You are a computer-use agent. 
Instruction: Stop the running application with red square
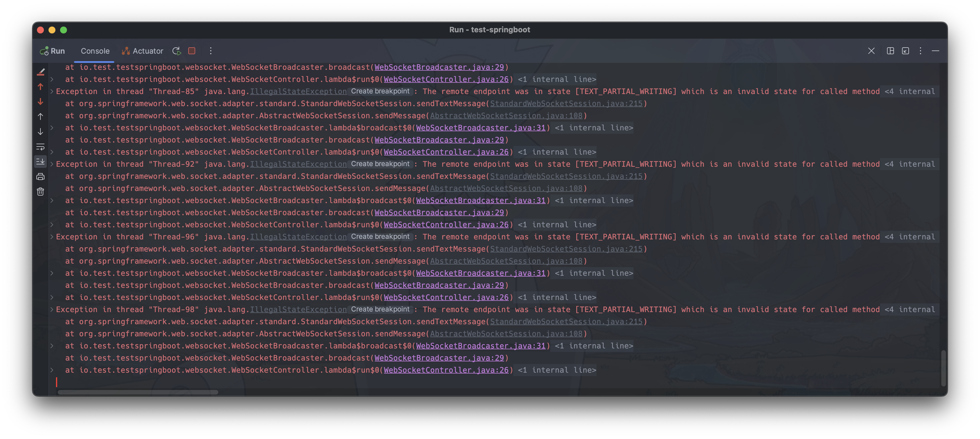coord(192,51)
